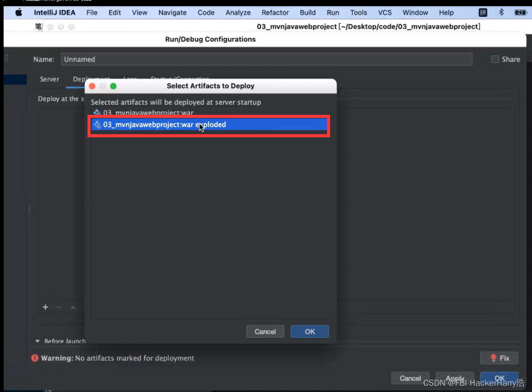The image size is (532, 392).
Task: Open the Analyze menu
Action: click(x=238, y=12)
